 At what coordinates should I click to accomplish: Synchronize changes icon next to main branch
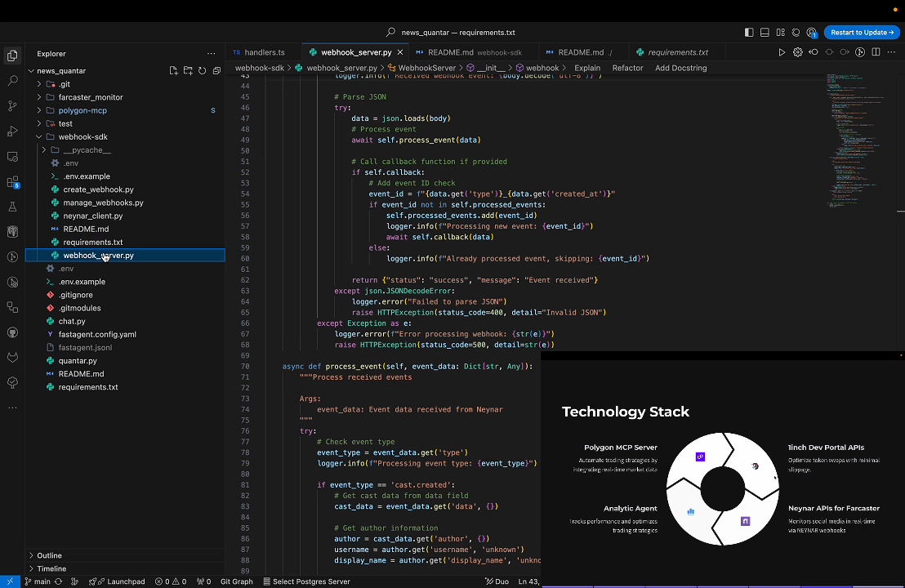pyautogui.click(x=58, y=581)
